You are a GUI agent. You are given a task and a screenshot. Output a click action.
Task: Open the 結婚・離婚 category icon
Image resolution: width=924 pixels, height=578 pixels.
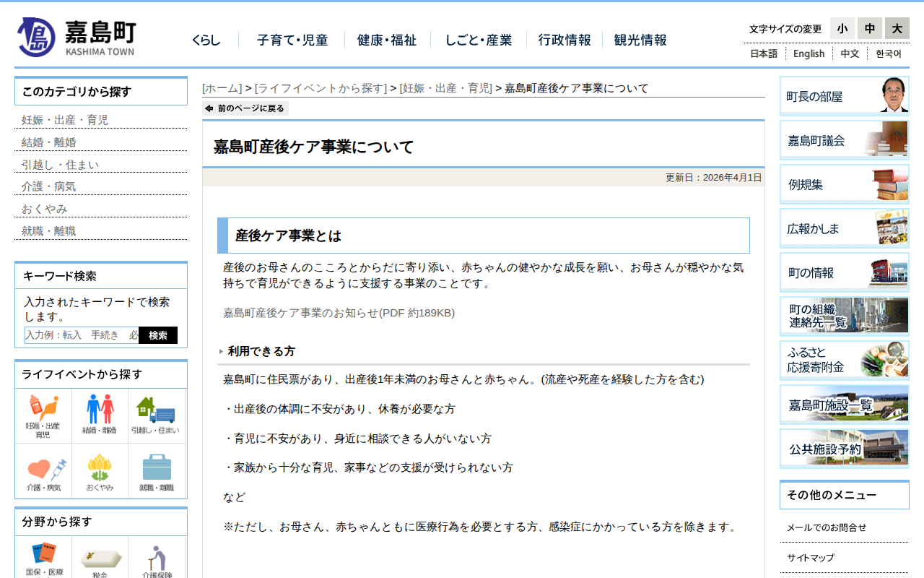click(x=100, y=415)
